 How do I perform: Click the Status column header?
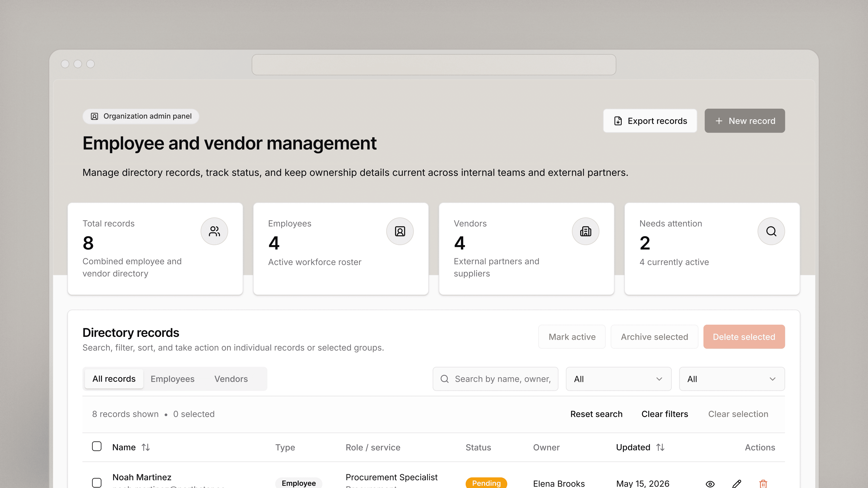pos(478,447)
